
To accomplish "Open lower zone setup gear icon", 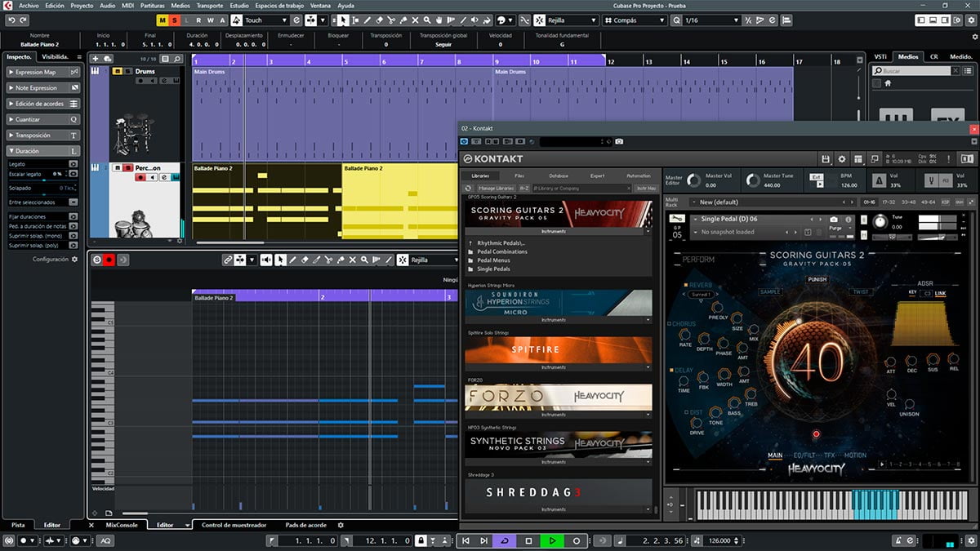I will pos(341,525).
